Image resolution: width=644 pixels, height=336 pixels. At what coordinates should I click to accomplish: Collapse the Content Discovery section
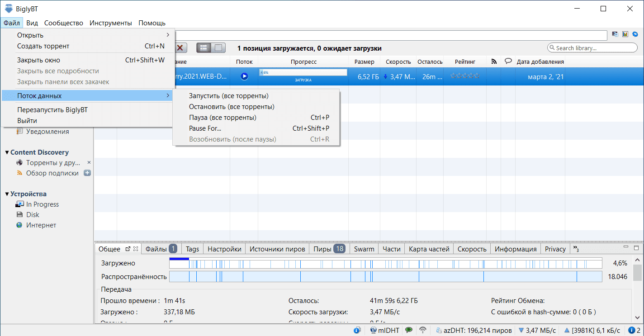click(x=7, y=152)
